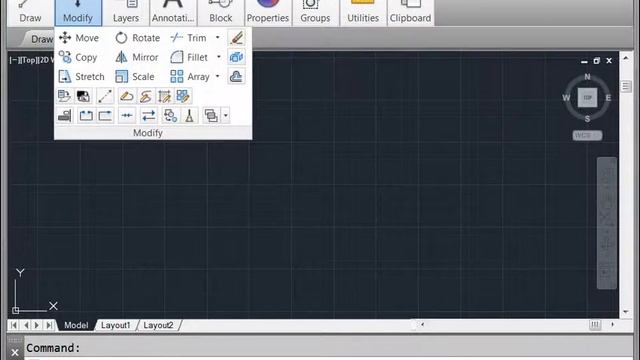Image resolution: width=640 pixels, height=360 pixels.
Task: Open the Modify ribbon panel button
Action: tap(78, 12)
